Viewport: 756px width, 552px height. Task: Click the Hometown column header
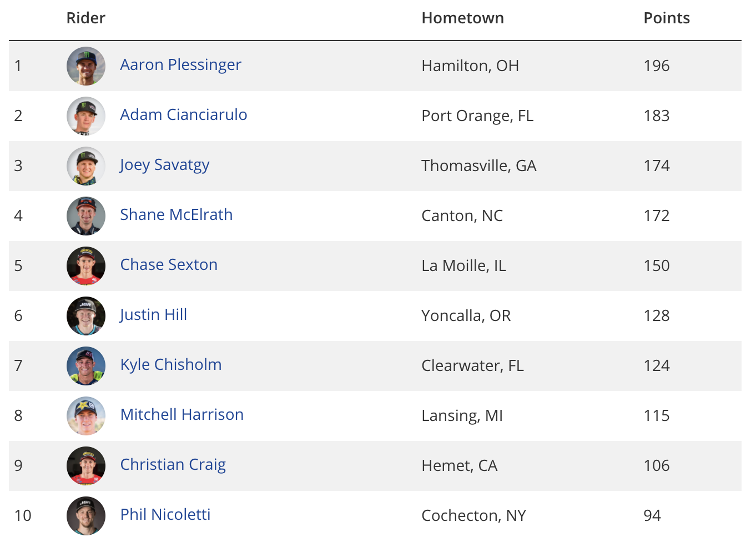tap(463, 18)
